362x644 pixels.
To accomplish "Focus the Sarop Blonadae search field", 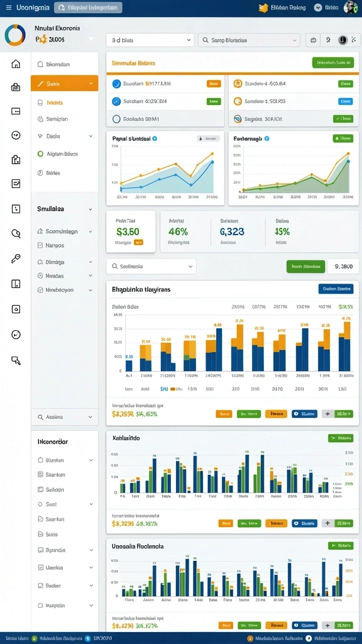I will click(249, 40).
